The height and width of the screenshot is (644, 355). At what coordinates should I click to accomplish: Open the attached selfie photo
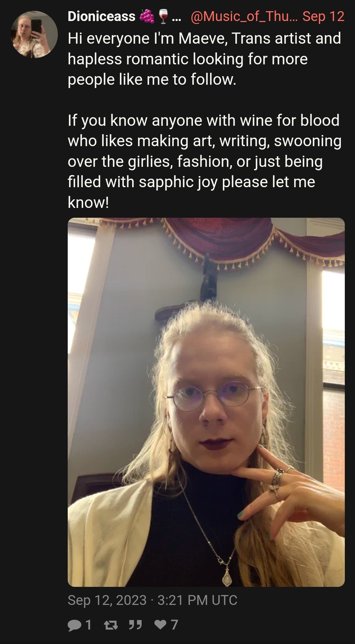pyautogui.click(x=206, y=402)
